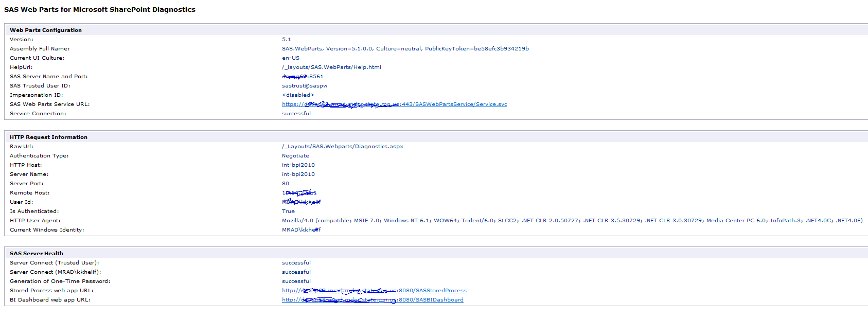This screenshot has width=868, height=319.
Task: Click the 'Server Name:' label
Action: click(x=29, y=174)
